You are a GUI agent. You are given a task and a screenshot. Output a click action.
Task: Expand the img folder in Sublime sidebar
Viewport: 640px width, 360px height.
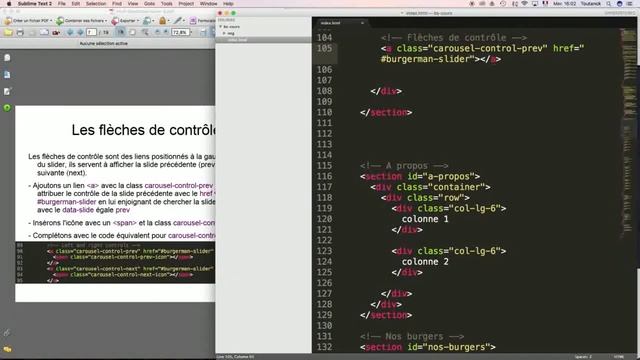click(x=224, y=33)
